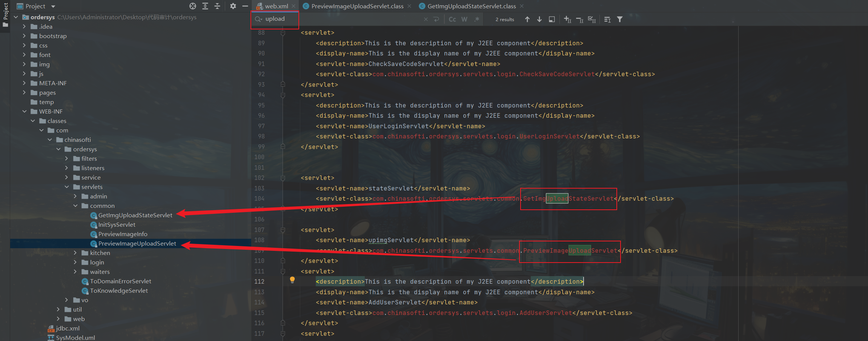Viewport: 868px width, 341px height.
Task: Expand the .idea folder
Action: pos(24,26)
